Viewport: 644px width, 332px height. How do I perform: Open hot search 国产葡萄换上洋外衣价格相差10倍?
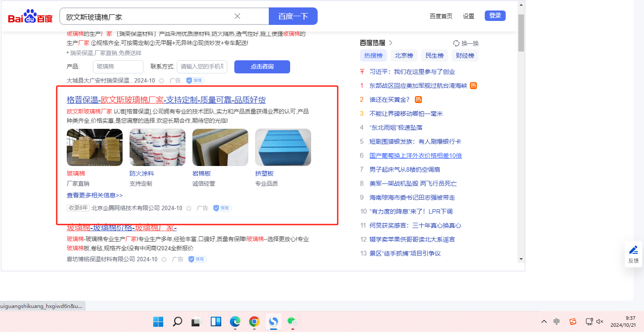pyautogui.click(x=416, y=156)
